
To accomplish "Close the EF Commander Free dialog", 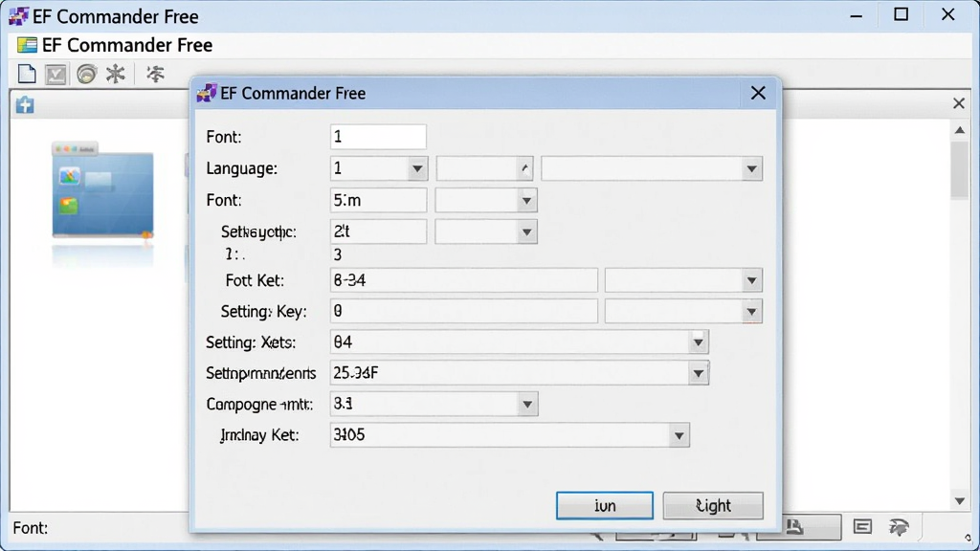I will pyautogui.click(x=758, y=93).
